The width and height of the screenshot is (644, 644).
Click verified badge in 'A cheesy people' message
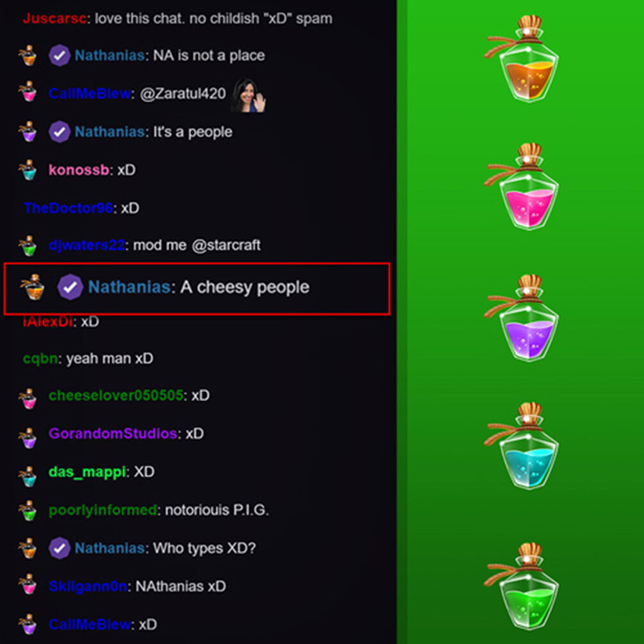(x=70, y=286)
